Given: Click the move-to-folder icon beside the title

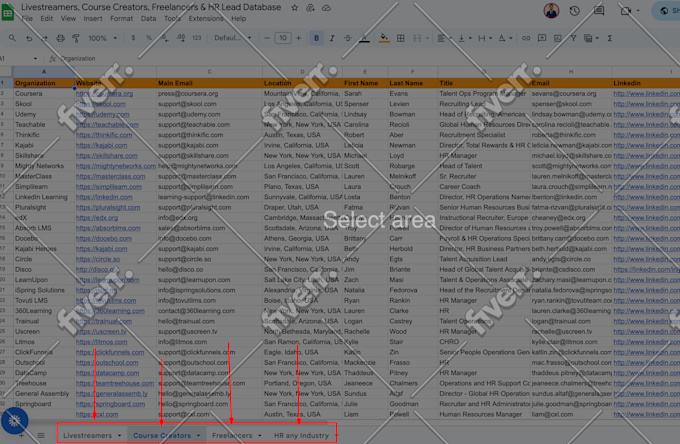Looking at the screenshot, I should [311, 8].
